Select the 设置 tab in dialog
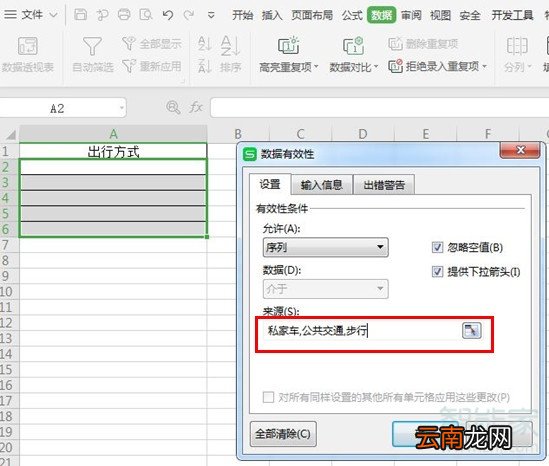The width and height of the screenshot is (549, 466). coord(270,184)
